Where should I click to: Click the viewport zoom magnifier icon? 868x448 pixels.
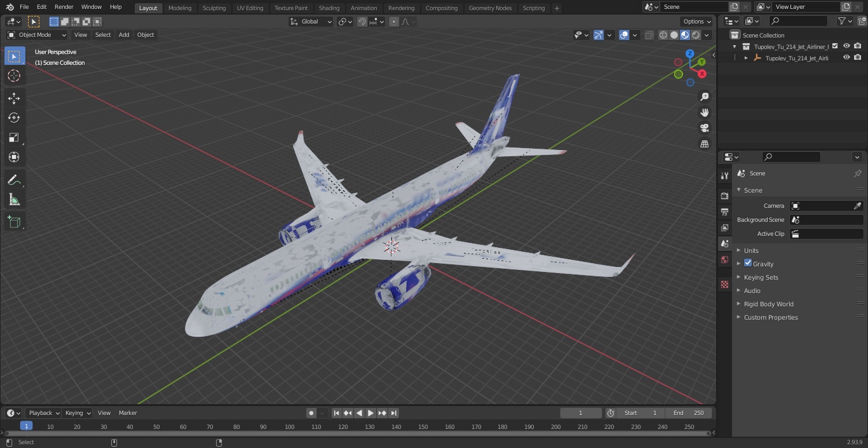pyautogui.click(x=705, y=97)
